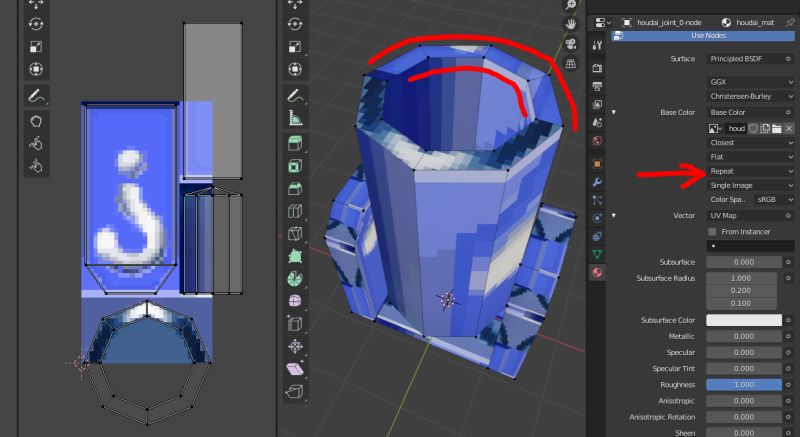Open the World properties tab

[x=597, y=141]
